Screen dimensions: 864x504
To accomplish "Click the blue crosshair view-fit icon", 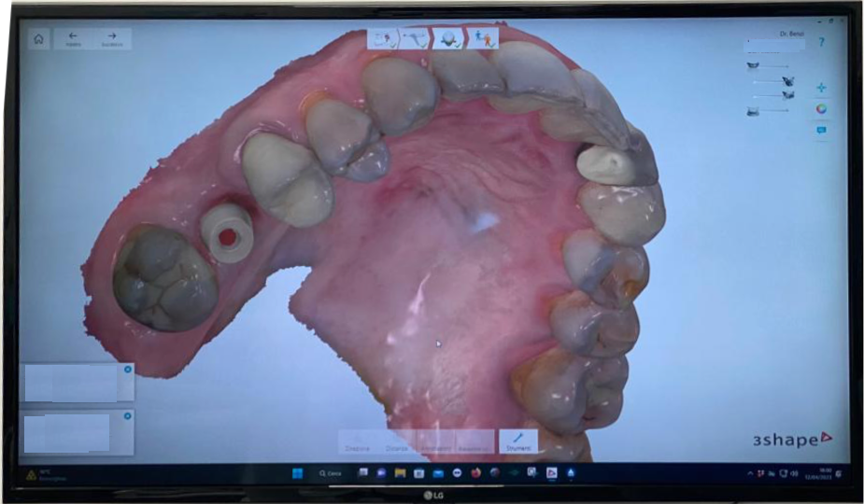I will [x=821, y=88].
